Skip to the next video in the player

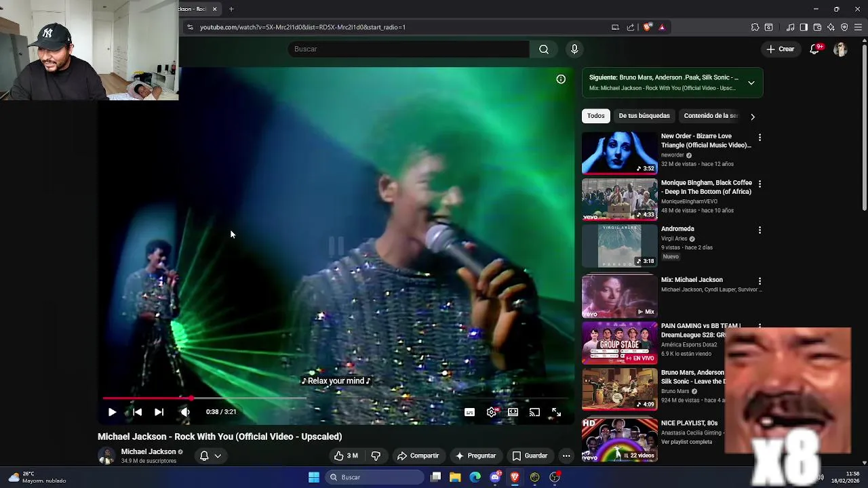(159, 412)
